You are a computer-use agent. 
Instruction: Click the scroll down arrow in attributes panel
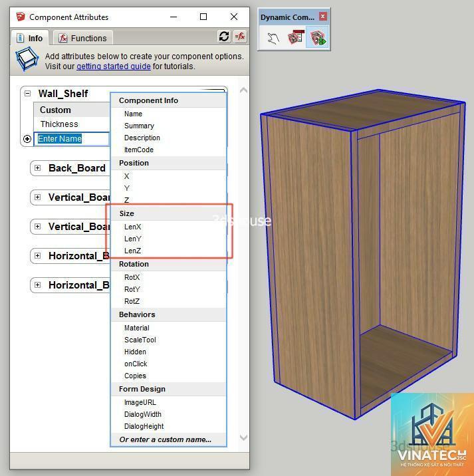pos(243,437)
